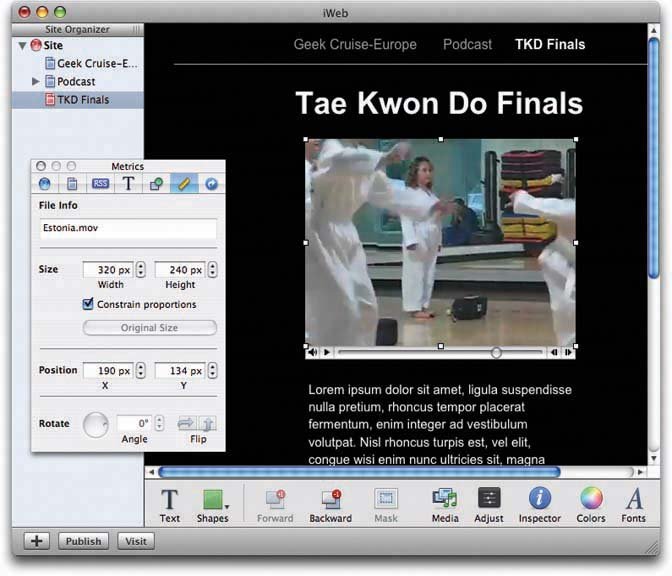Mute the movie with the speaker button
Image resolution: width=672 pixels, height=576 pixels.
pyautogui.click(x=313, y=352)
